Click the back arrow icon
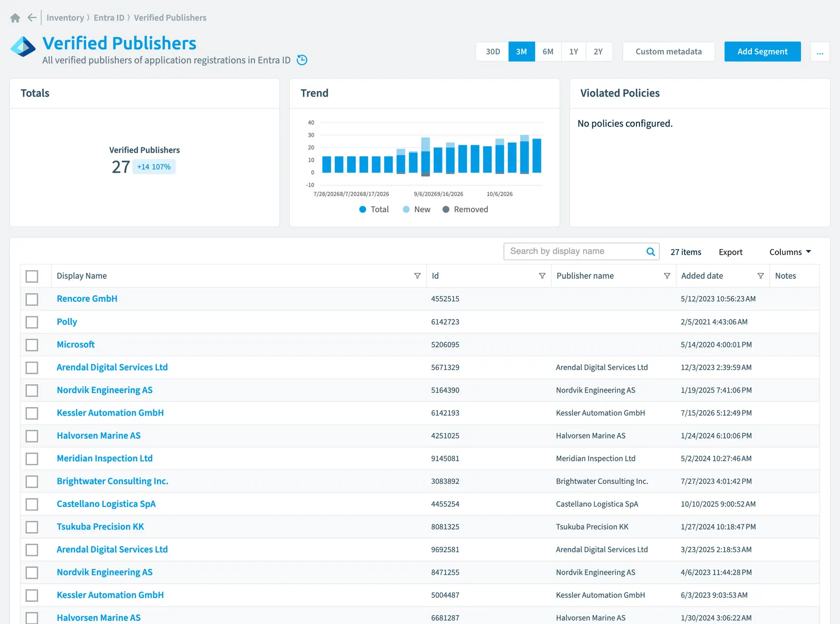This screenshot has width=840, height=624. tap(32, 18)
